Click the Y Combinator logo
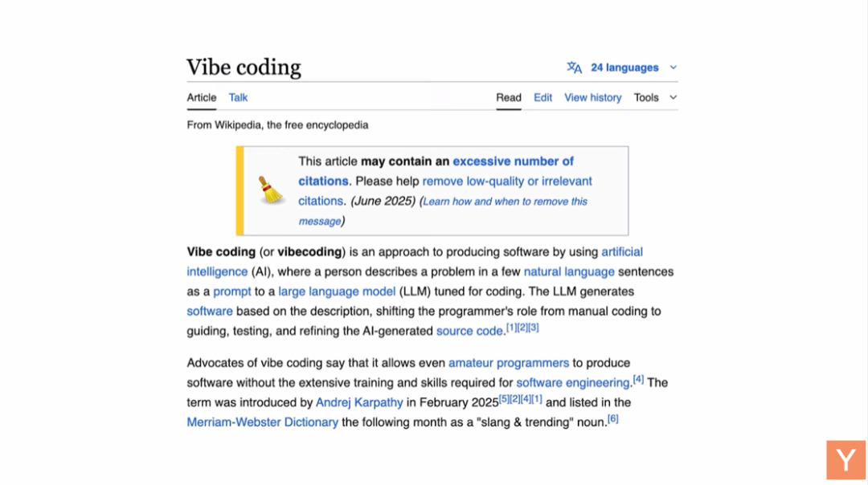Image resolution: width=868 pixels, height=485 pixels. (x=845, y=459)
